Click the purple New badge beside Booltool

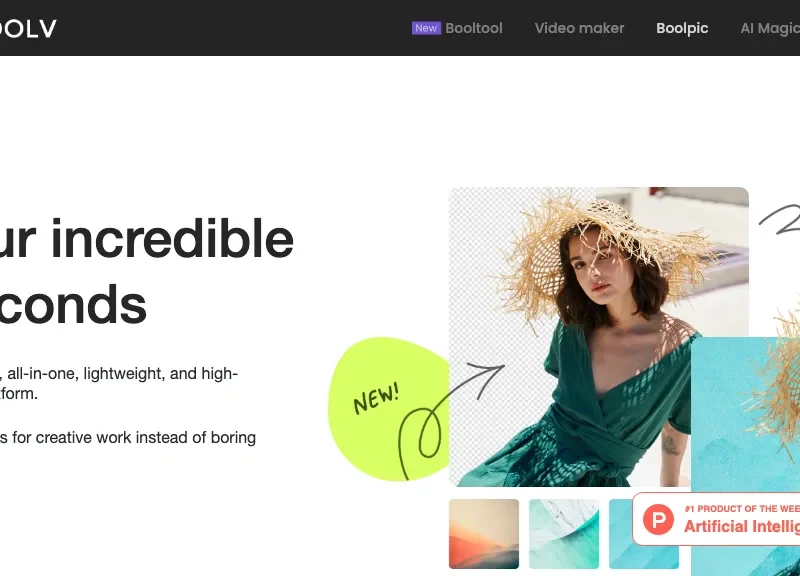(x=426, y=28)
